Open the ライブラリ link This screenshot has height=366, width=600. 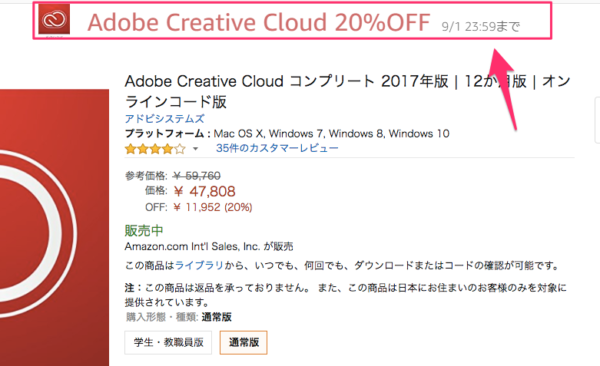tap(199, 265)
